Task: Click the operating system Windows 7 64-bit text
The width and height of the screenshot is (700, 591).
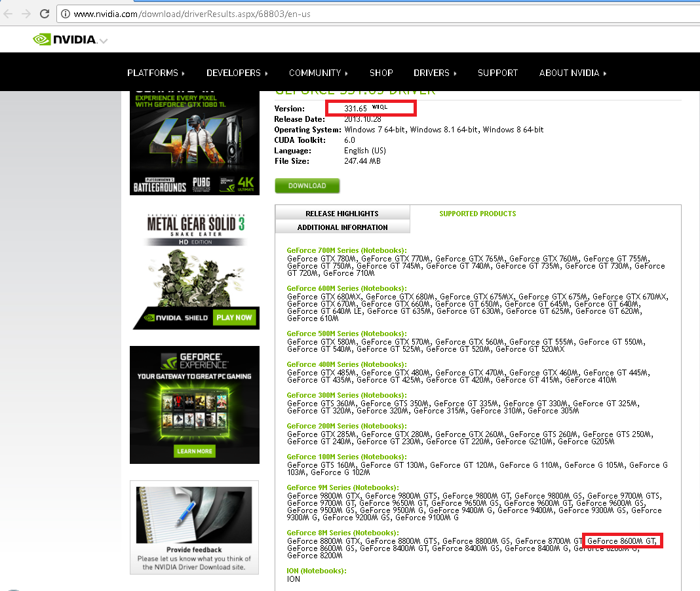Action: coord(375,130)
